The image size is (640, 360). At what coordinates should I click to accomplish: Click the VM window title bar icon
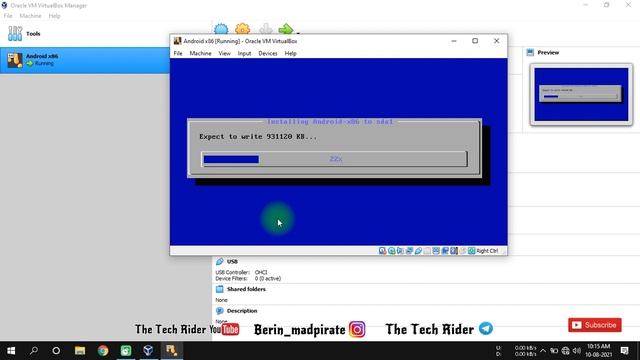[177, 41]
